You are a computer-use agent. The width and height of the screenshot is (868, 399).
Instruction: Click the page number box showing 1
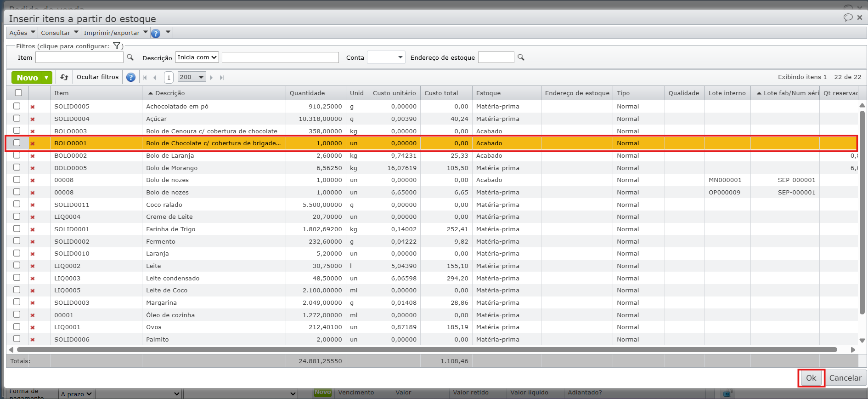click(169, 77)
